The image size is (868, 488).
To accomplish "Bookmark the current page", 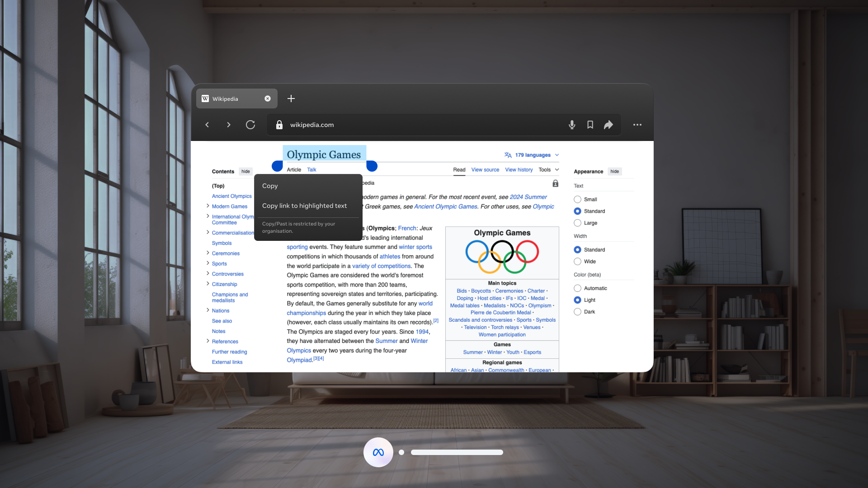I will click(x=590, y=125).
